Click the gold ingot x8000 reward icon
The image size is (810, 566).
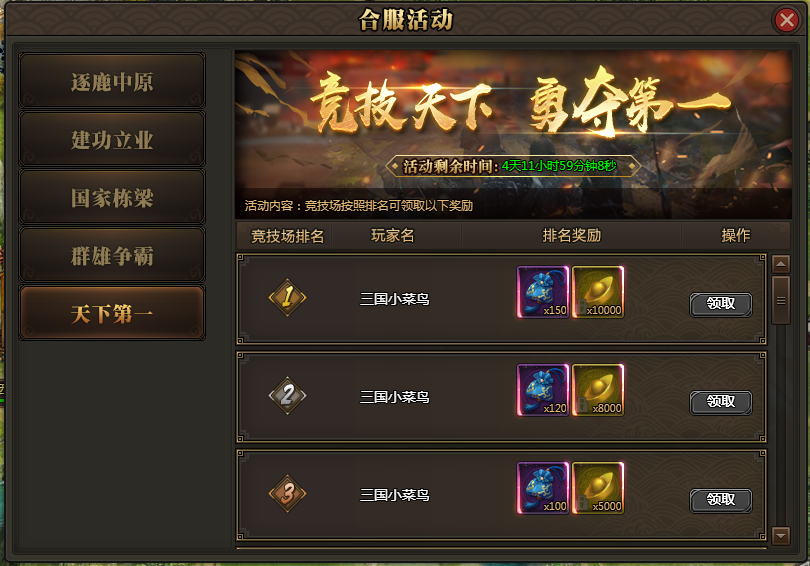click(598, 390)
